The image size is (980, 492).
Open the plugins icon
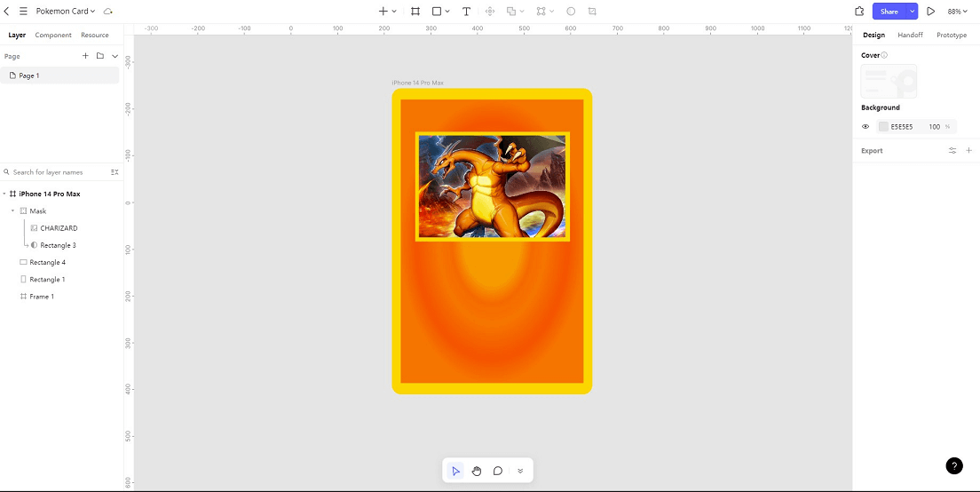859,12
